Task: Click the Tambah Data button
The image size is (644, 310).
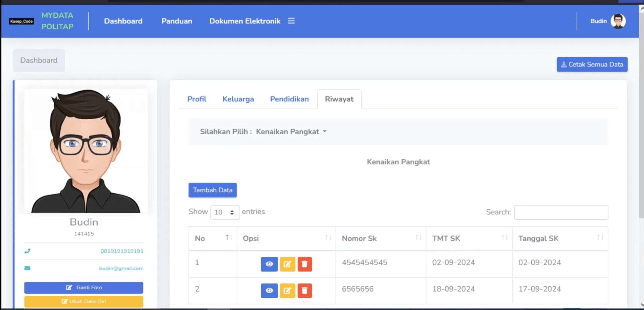Action: click(212, 190)
